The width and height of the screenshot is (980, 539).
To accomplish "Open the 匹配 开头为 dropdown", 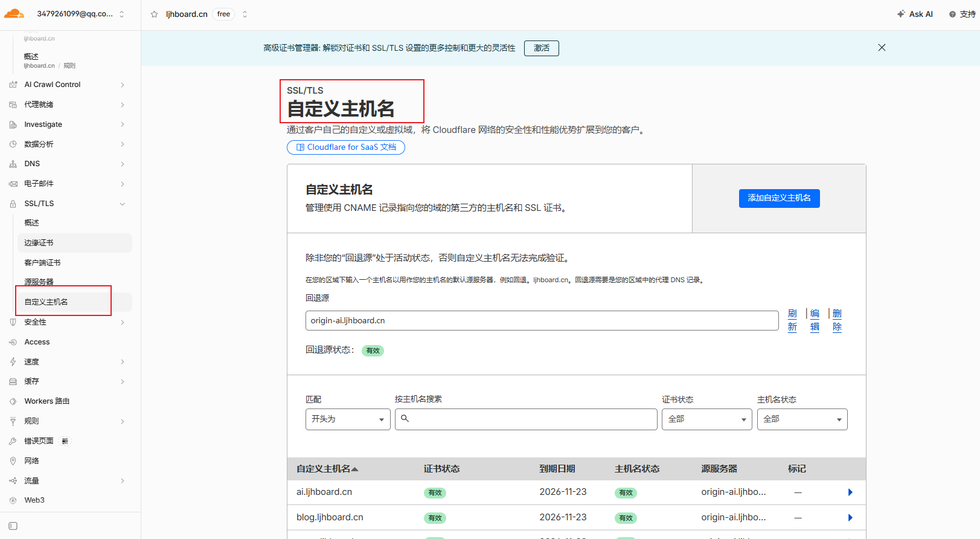I will 348,419.
